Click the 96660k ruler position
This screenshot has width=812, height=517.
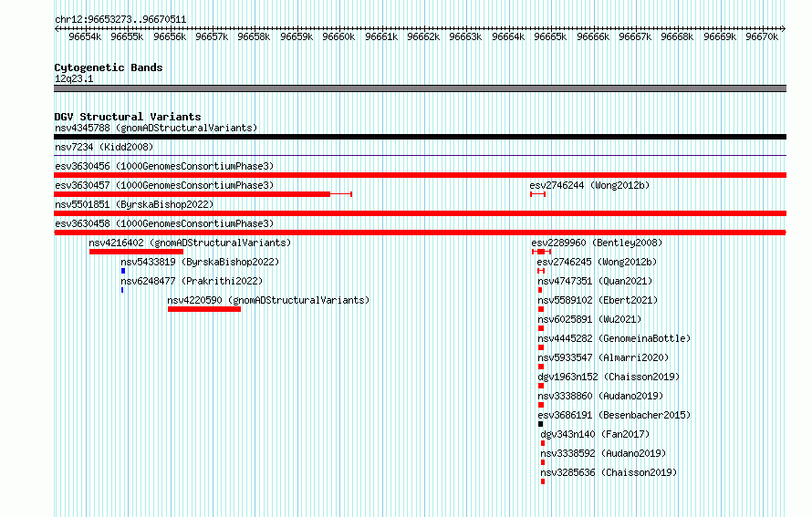pyautogui.click(x=338, y=36)
